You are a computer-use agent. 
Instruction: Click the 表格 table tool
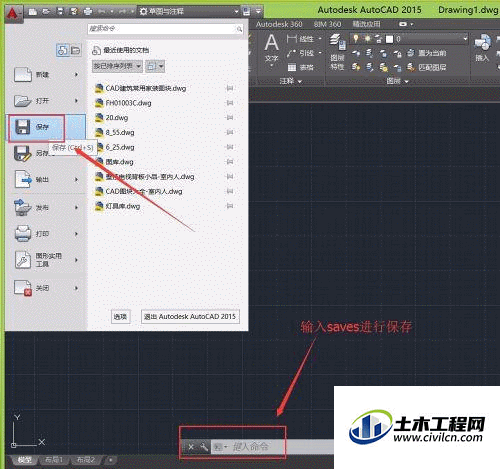(x=301, y=67)
